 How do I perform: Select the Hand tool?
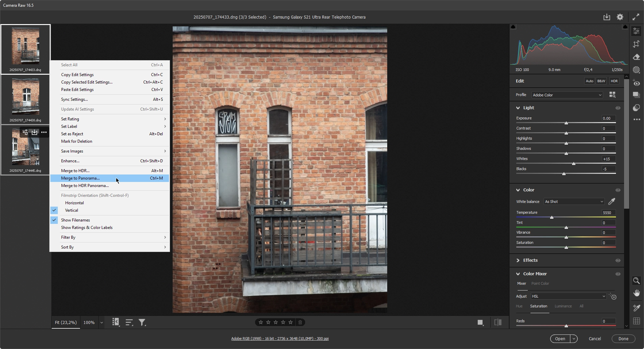[x=636, y=293]
